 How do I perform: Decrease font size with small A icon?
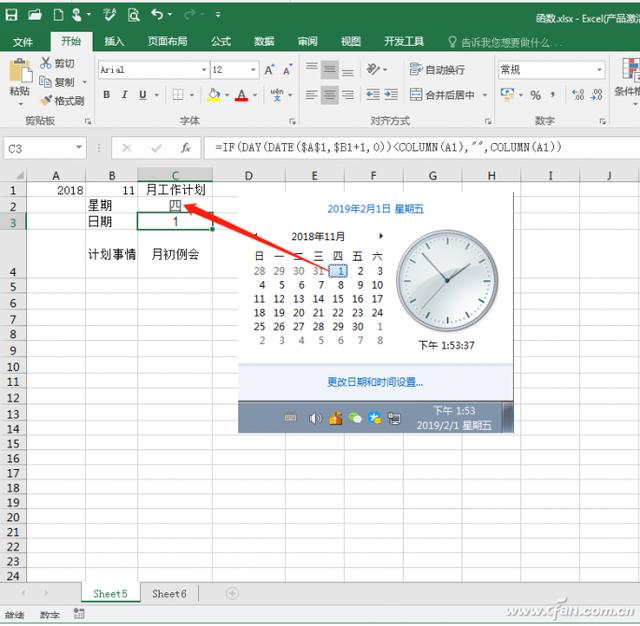click(x=288, y=70)
